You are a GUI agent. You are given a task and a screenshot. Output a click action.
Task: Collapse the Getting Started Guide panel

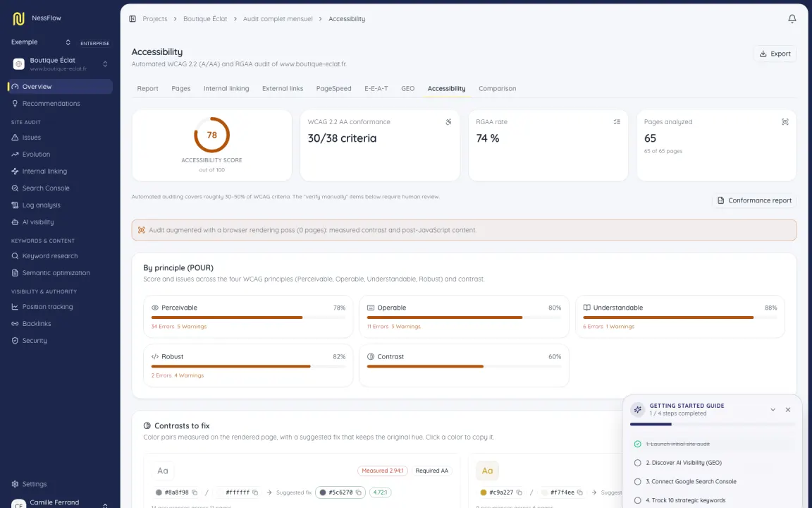(x=773, y=409)
